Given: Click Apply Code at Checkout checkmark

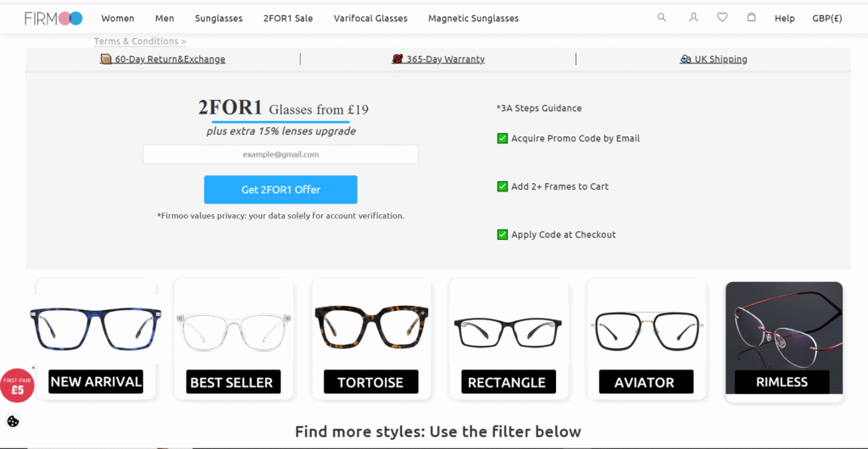Looking at the screenshot, I should 503,235.
